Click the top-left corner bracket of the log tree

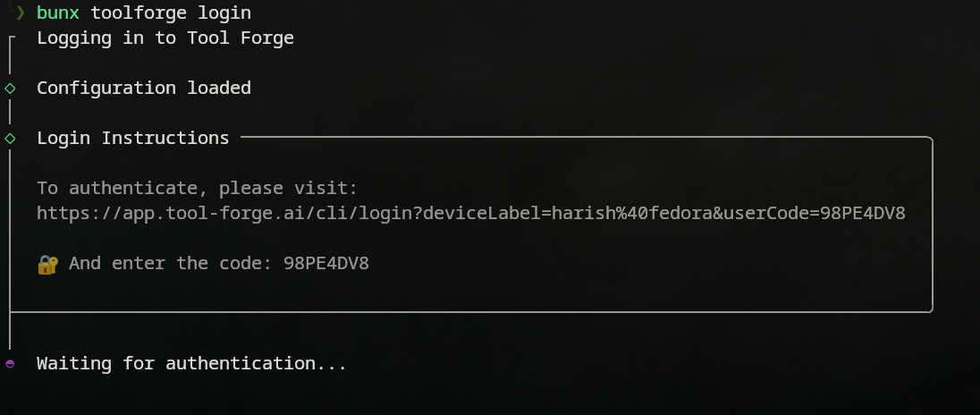click(11, 38)
